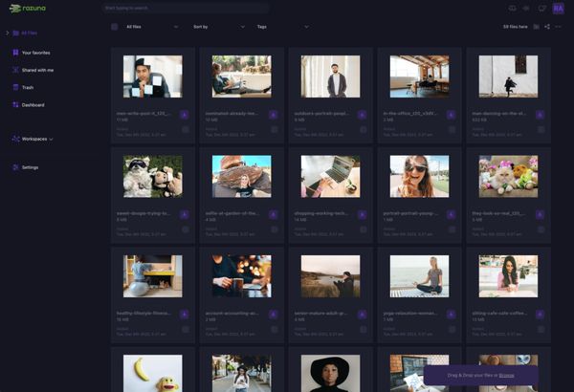
Task: Click the share icon in the files toolbar
Action: 547,27
